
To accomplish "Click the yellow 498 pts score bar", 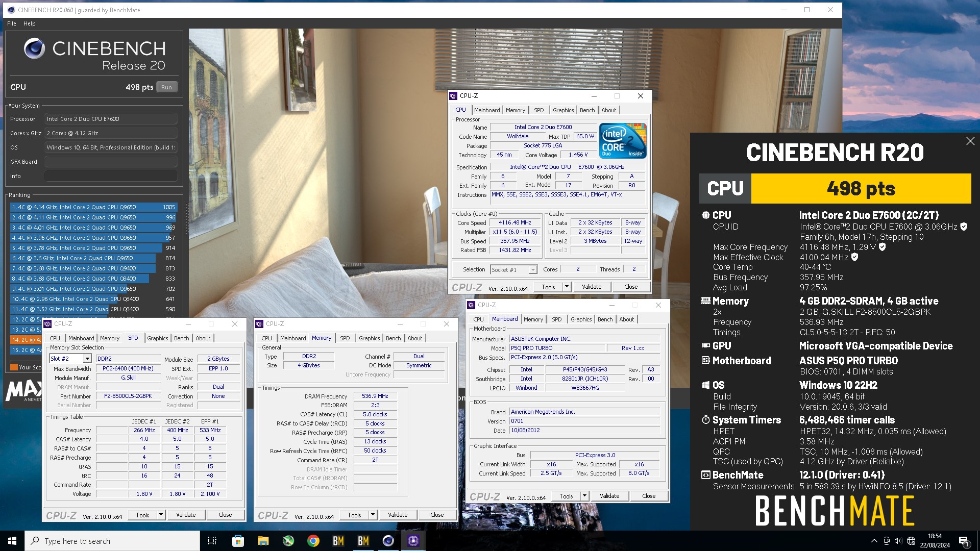I will click(861, 189).
